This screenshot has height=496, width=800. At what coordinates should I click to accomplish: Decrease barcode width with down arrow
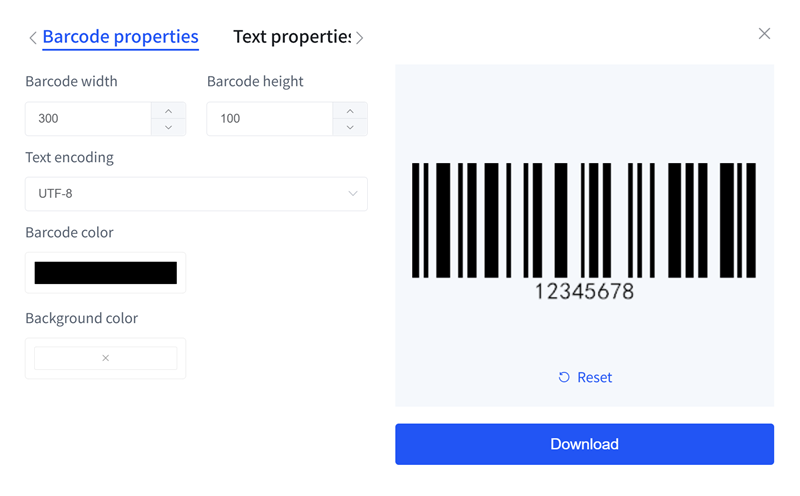(168, 127)
